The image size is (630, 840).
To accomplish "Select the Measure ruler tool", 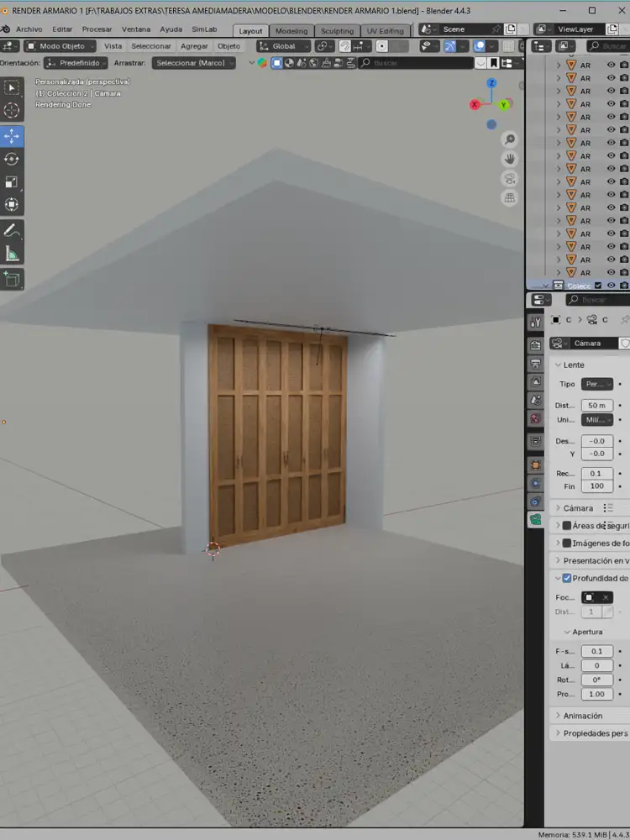I will click(x=11, y=254).
